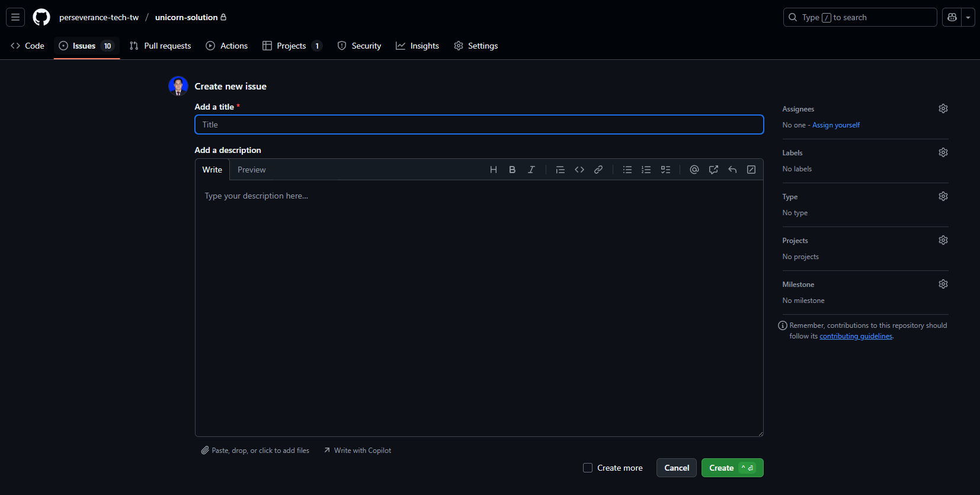Mention a user with @ icon
This screenshot has width=980, height=495.
[694, 170]
